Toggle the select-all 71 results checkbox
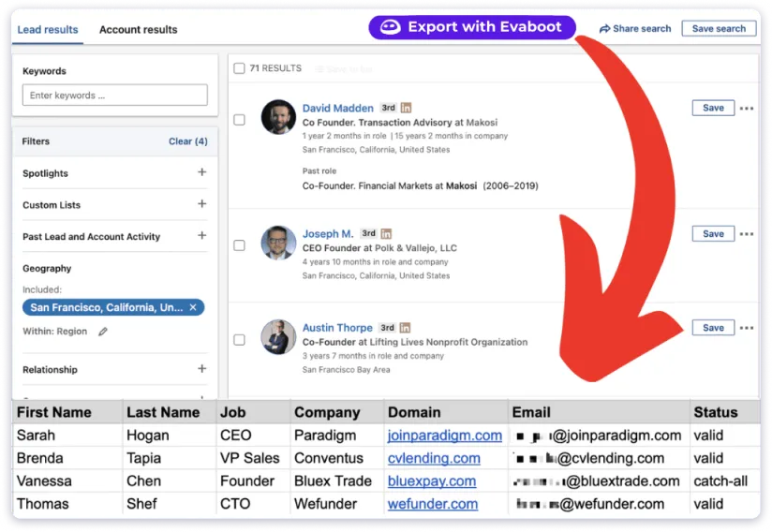This screenshot has width=772, height=532. 239,68
